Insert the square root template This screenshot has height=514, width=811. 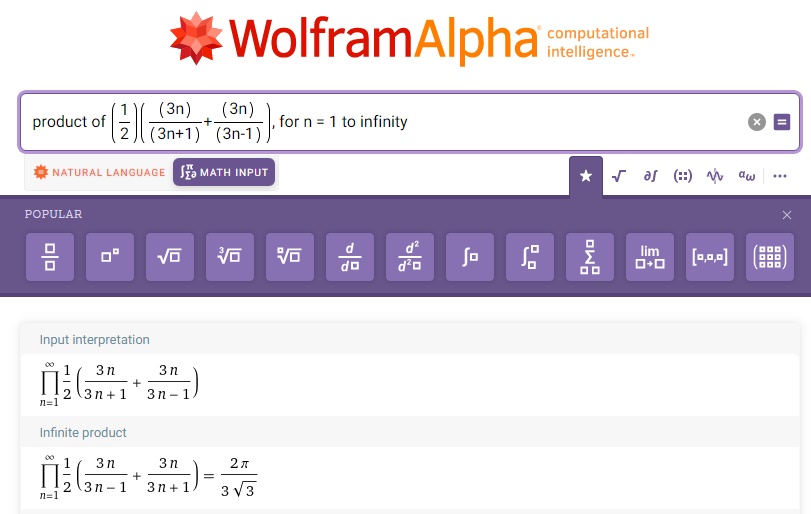pyautogui.click(x=170, y=257)
